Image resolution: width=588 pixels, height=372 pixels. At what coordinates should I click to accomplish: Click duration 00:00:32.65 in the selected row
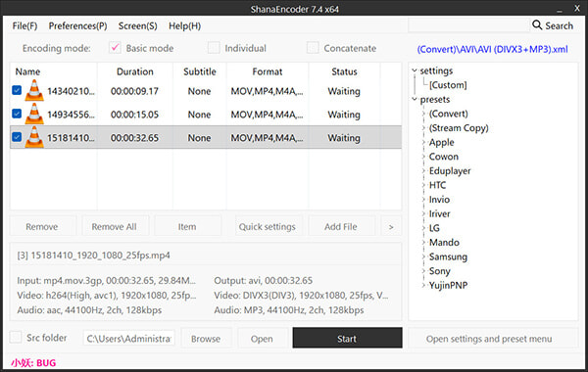[134, 137]
